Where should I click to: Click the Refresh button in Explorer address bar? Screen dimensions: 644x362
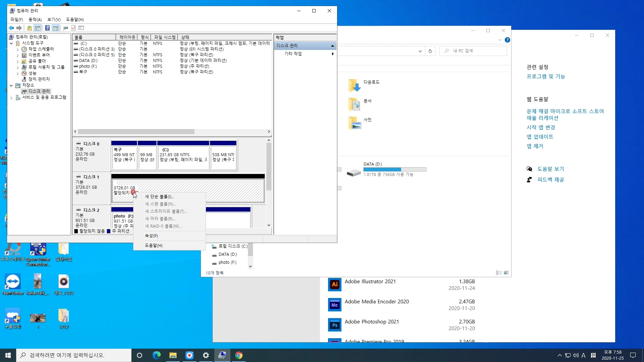[x=430, y=51]
